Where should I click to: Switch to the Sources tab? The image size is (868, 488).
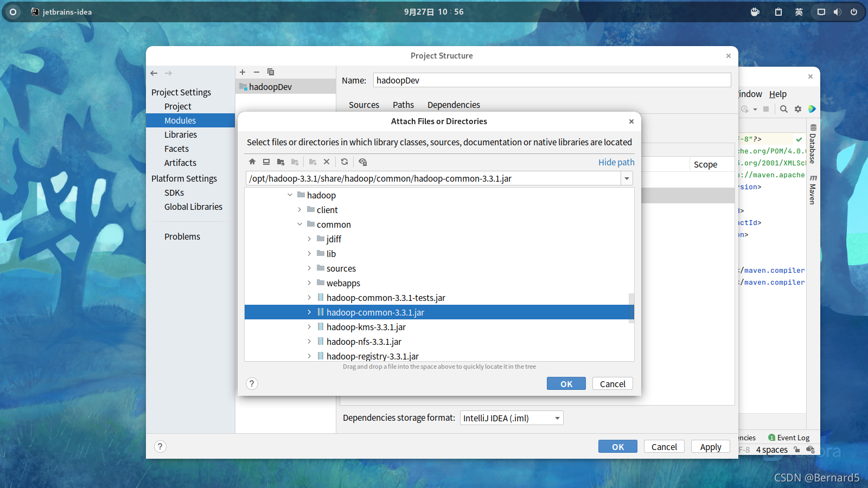click(364, 105)
